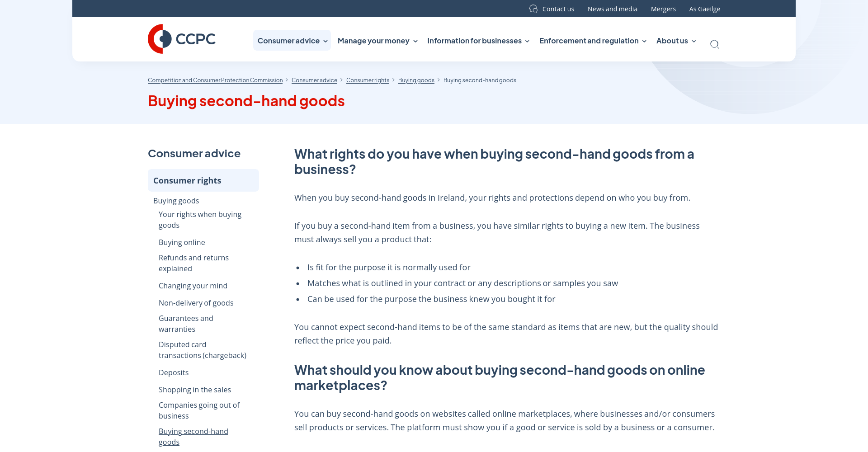
Task: Open Refunds and returns explained
Action: tap(193, 263)
